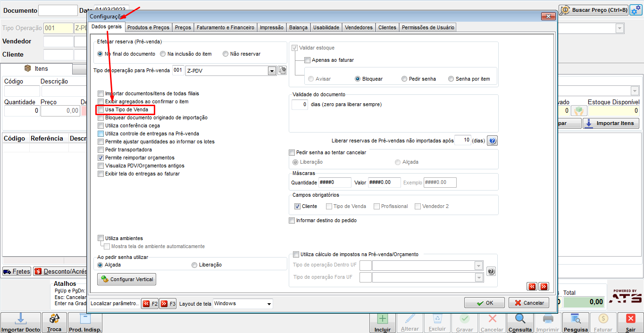Open help icon next to tax operation fields
Image resolution: width=644 pixels, height=333 pixels.
pos(491,272)
